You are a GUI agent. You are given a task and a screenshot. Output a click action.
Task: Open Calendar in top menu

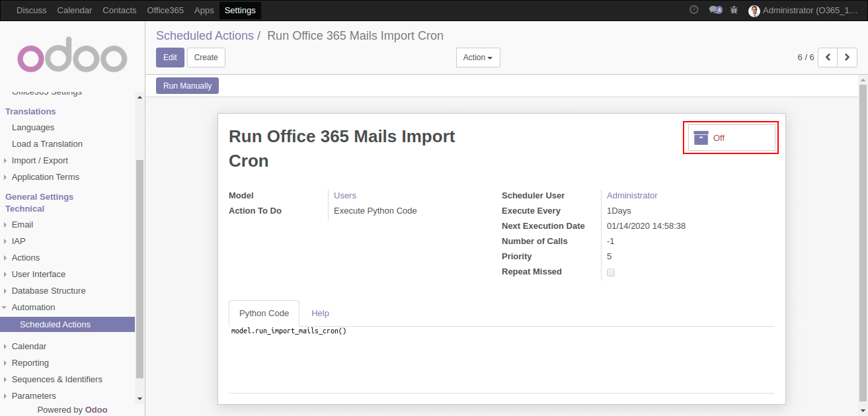coord(75,11)
